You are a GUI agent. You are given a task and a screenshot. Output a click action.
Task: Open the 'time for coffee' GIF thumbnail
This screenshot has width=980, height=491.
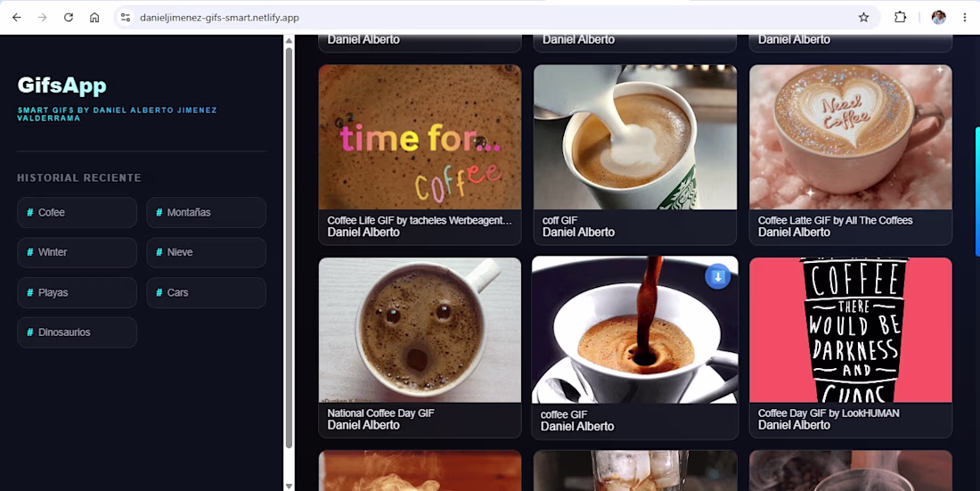click(420, 137)
